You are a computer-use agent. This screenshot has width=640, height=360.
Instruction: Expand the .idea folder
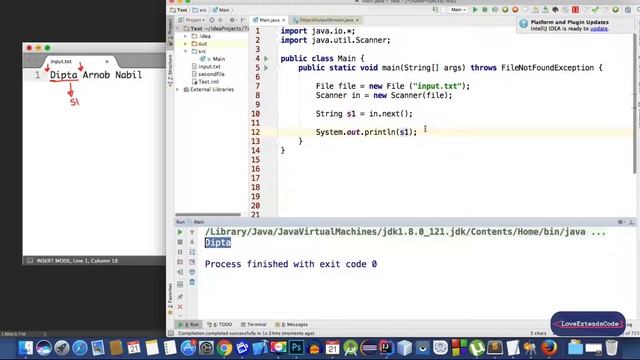(186, 36)
